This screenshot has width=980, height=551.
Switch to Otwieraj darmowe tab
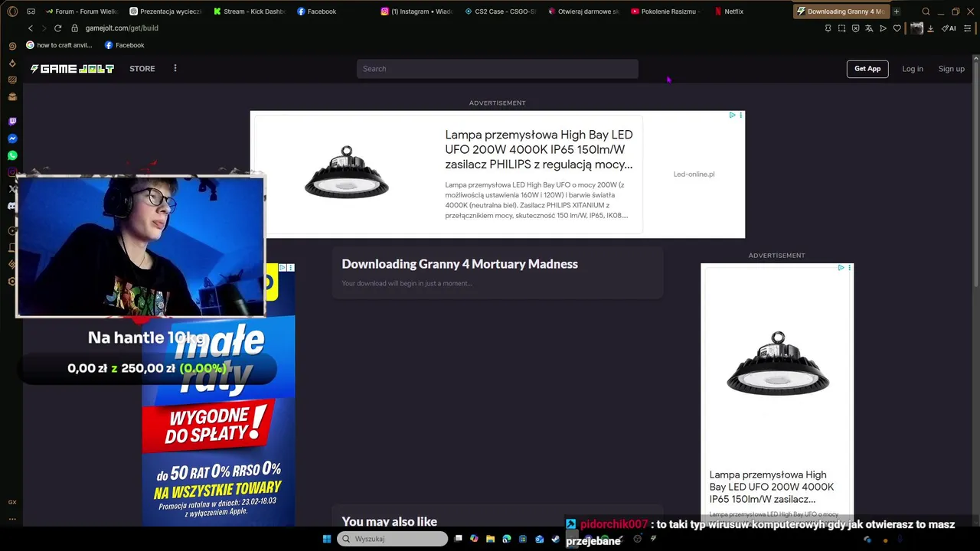[583, 11]
